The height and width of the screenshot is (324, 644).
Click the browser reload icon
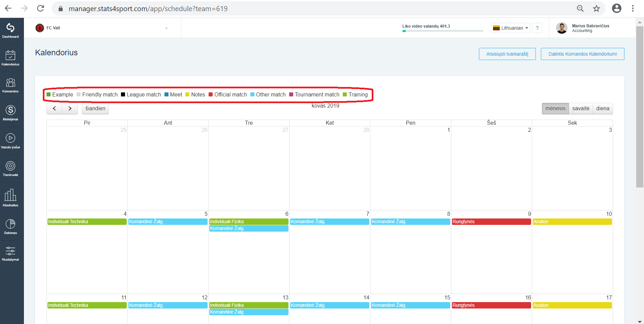40,8
